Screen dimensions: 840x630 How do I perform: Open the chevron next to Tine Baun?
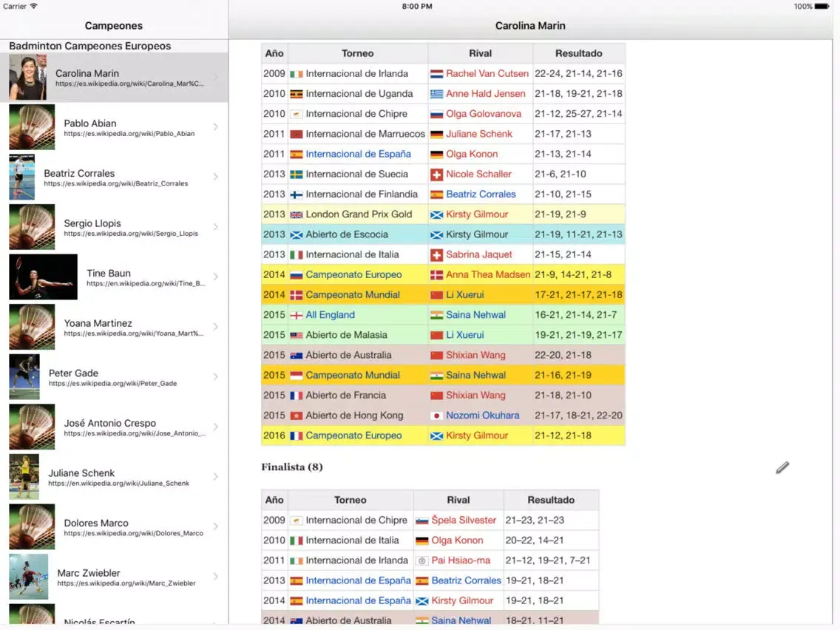click(x=215, y=277)
